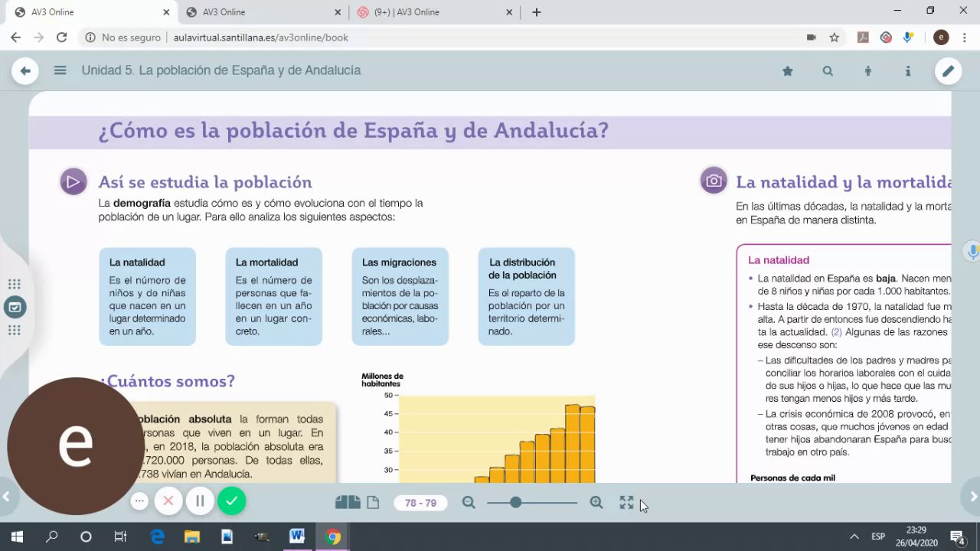Open the pencil annotation tool
Viewport: 980px width, 551px height.
[x=948, y=71]
